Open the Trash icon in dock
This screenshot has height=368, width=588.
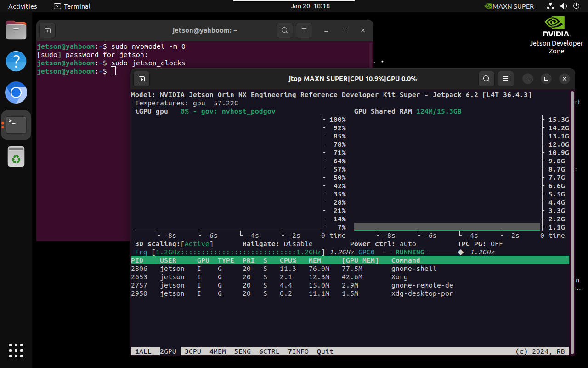16,156
